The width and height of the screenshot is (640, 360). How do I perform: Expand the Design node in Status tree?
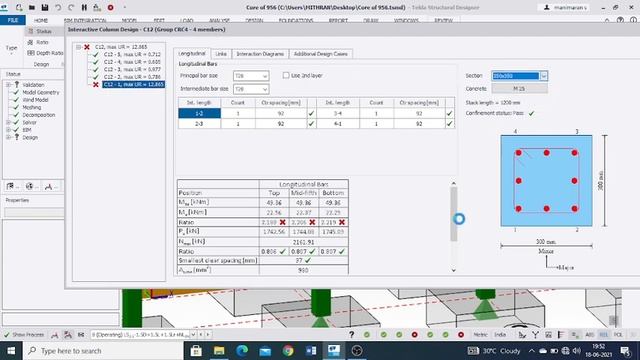pos(8,138)
